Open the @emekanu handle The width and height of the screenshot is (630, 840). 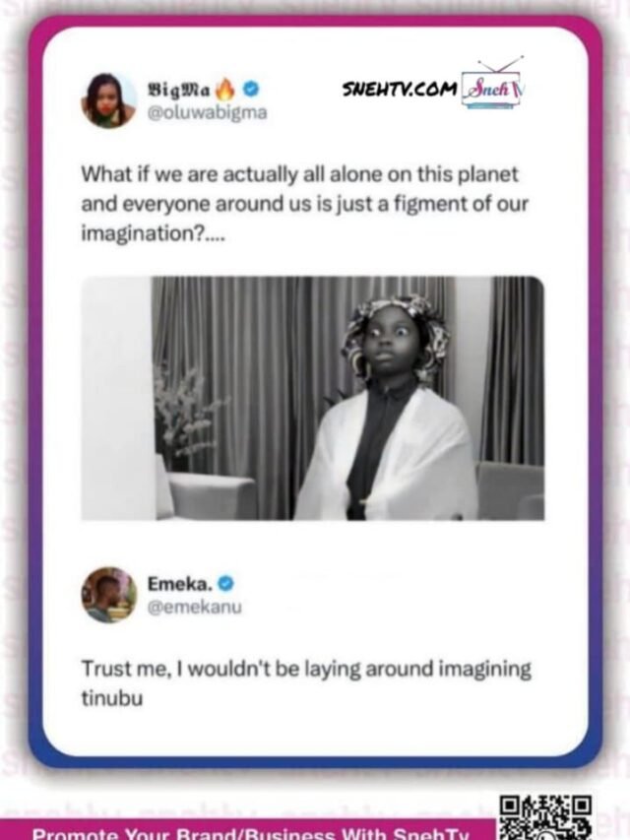click(x=195, y=608)
